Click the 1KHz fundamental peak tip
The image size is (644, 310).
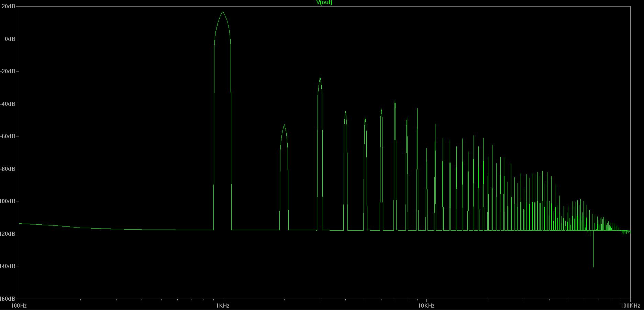pos(223,12)
